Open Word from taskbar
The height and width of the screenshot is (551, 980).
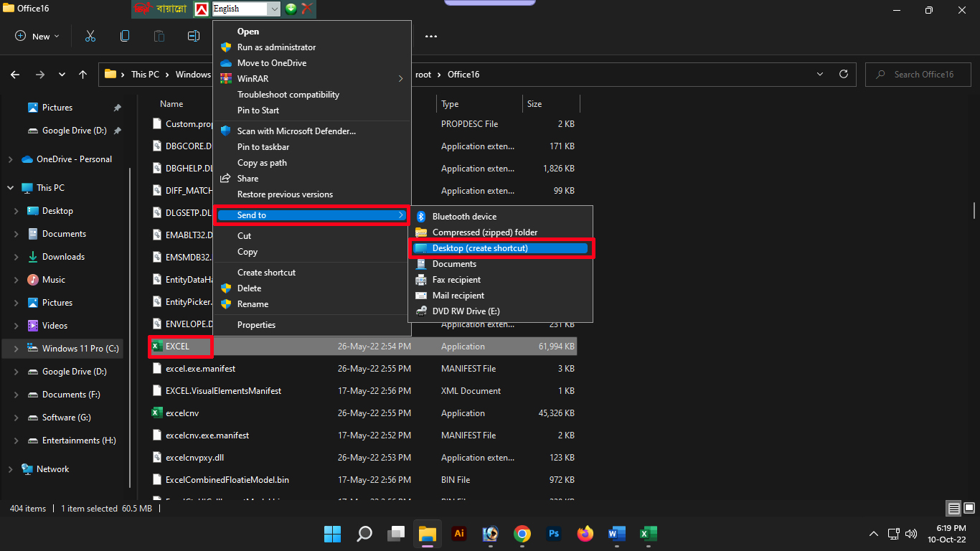pyautogui.click(x=617, y=534)
